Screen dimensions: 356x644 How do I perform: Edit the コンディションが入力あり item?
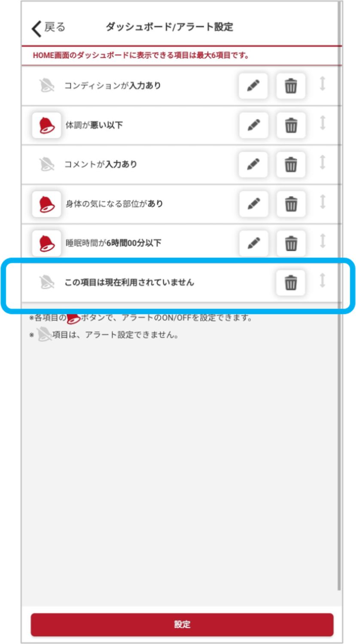coord(253,86)
